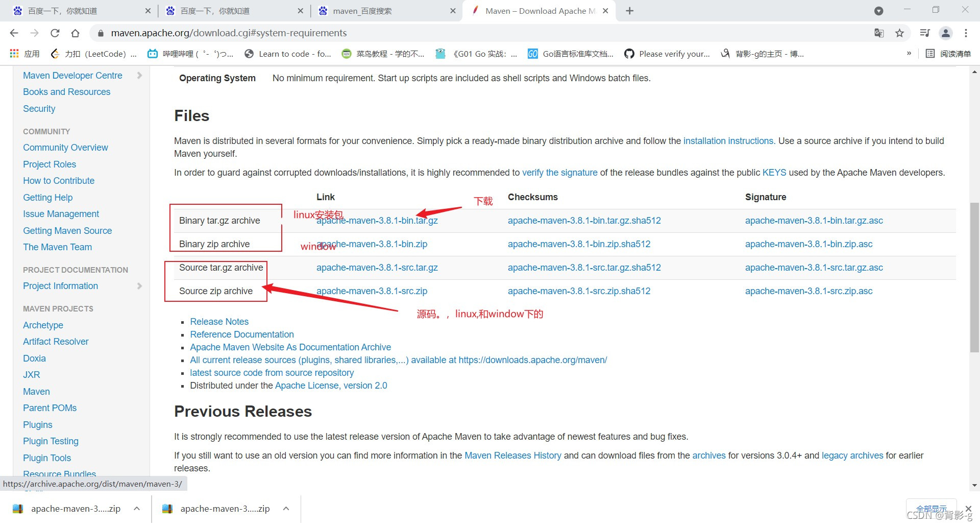Image resolution: width=980 pixels, height=526 pixels.
Task: Click the scrollbar down arrow
Action: click(x=974, y=485)
